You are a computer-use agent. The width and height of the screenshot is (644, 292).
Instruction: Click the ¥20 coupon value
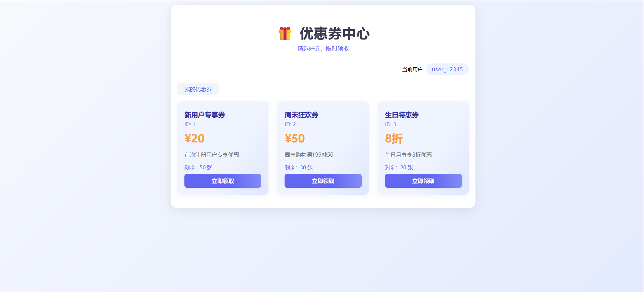194,139
